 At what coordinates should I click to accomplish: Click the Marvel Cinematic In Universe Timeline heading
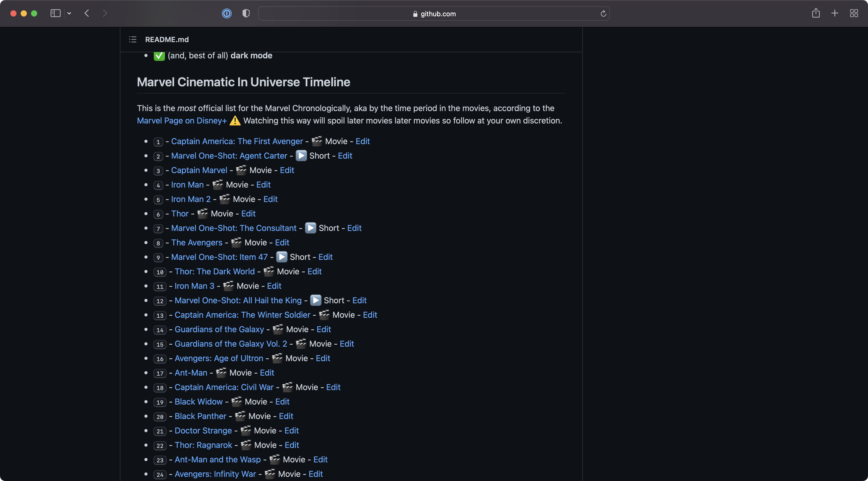click(243, 82)
